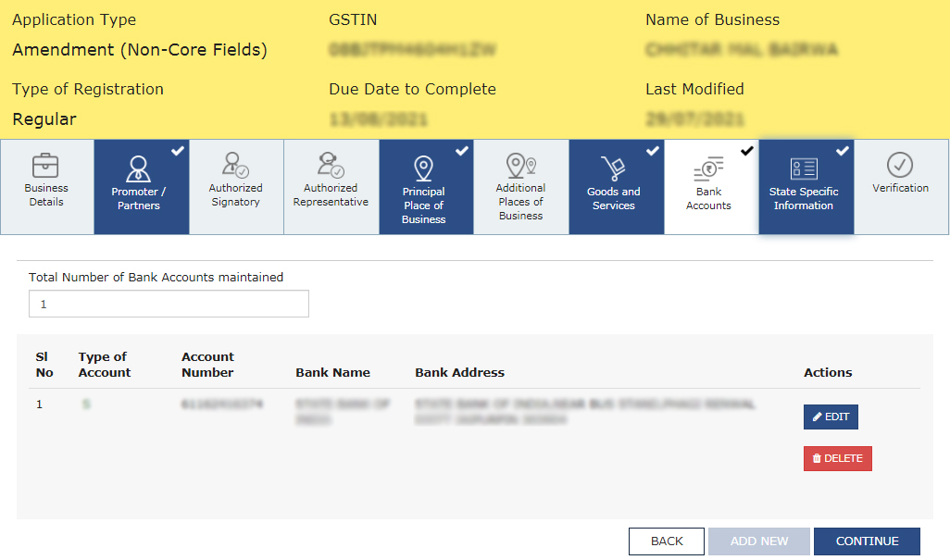Click the Actions column header
Screen dimensions: 950x560
pyautogui.click(x=828, y=372)
